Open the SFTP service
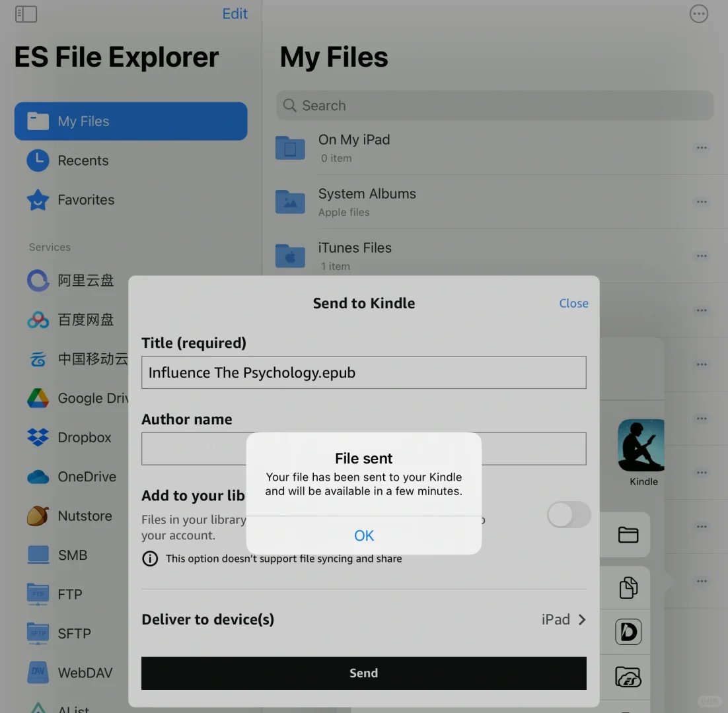Image resolution: width=728 pixels, height=713 pixels. [x=59, y=633]
